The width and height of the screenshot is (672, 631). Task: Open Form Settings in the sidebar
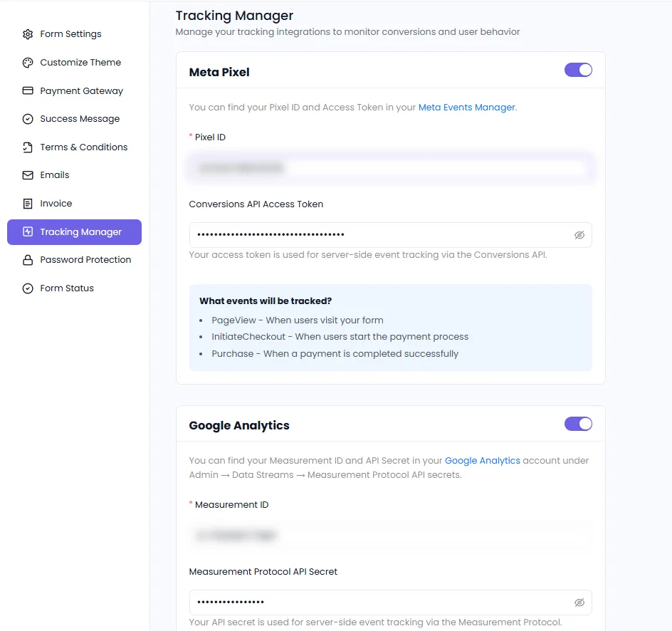[x=74, y=34]
